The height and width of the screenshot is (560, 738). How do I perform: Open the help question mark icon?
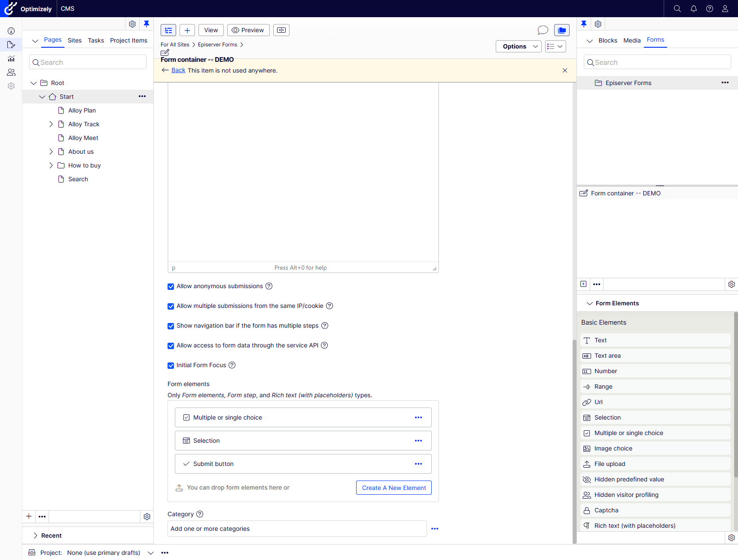click(709, 9)
